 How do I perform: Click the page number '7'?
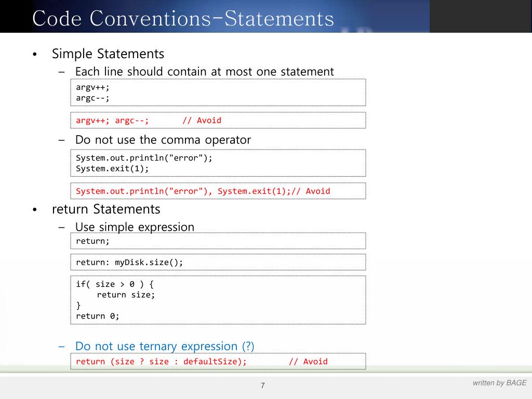click(x=262, y=386)
